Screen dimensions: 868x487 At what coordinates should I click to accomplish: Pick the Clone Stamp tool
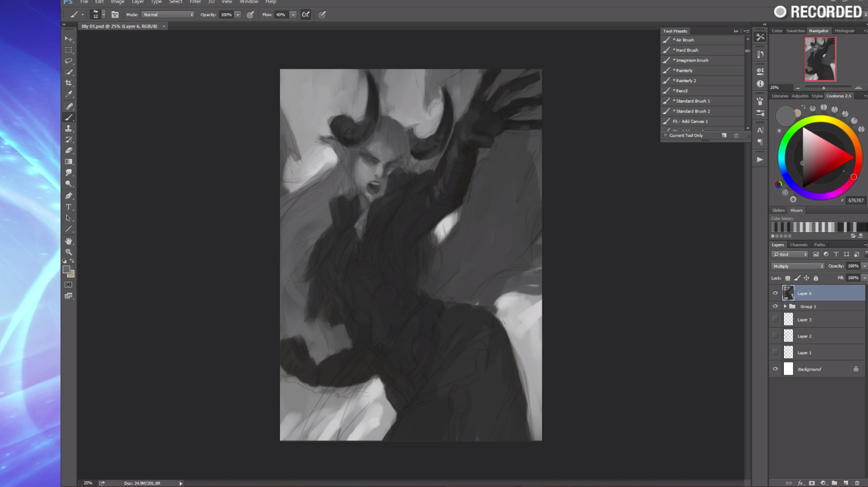point(69,128)
